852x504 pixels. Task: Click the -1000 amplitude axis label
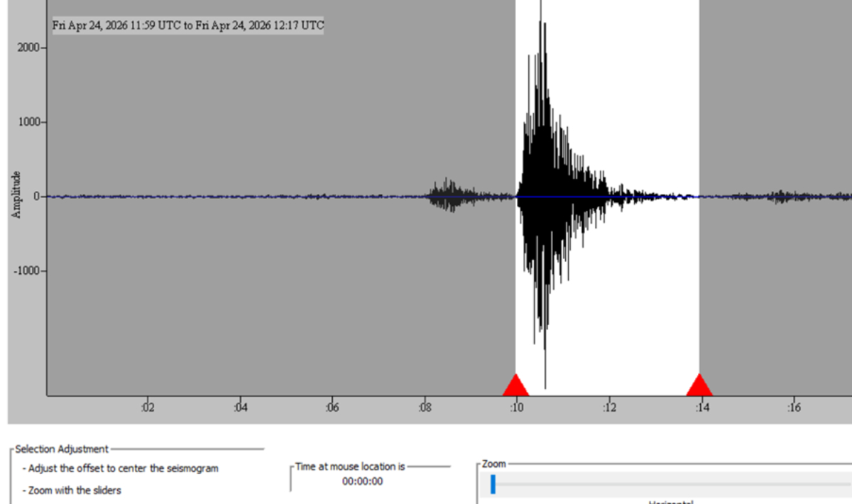pyautogui.click(x=27, y=270)
